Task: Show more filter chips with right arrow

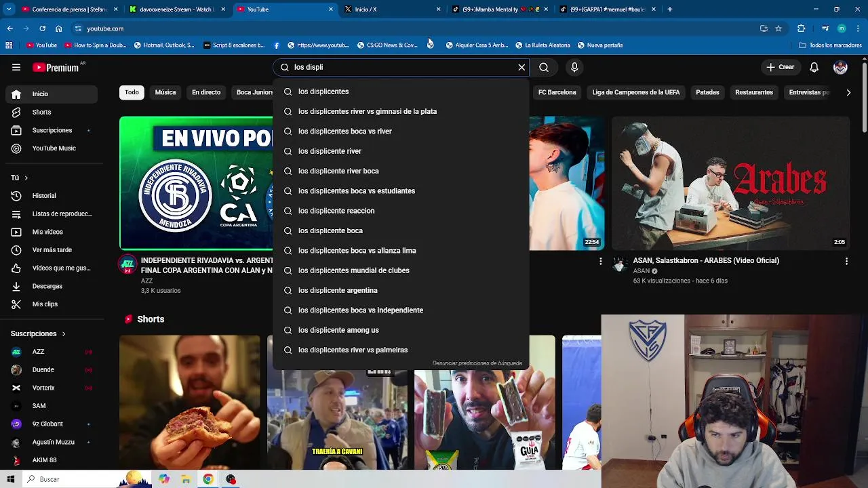Action: (x=848, y=92)
